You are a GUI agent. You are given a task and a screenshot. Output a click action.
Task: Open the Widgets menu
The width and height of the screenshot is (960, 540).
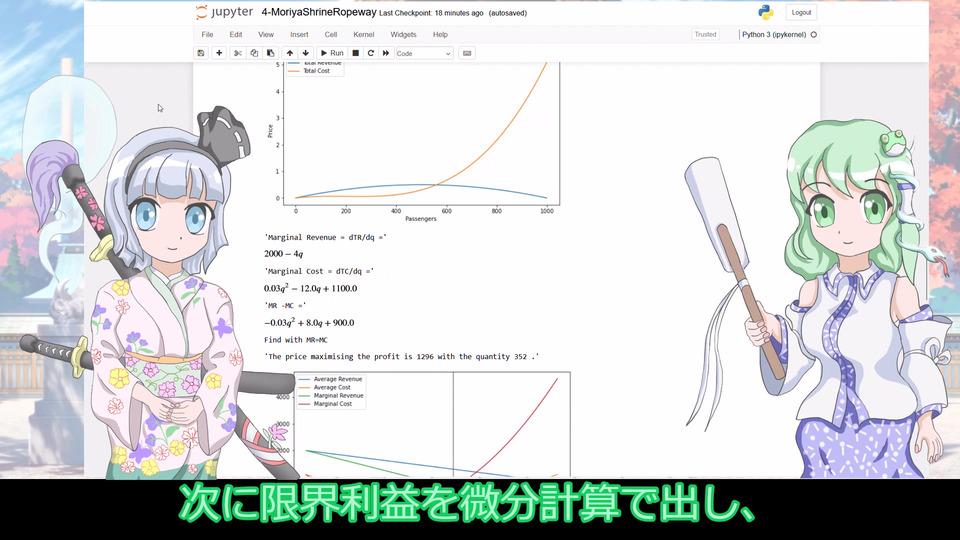[x=403, y=35]
